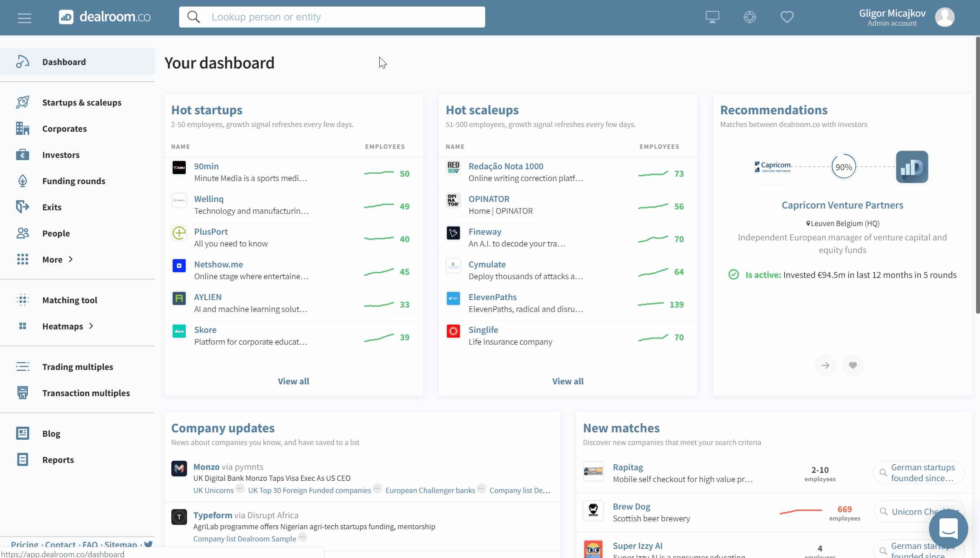Click the Dashboard gauge icon
This screenshot has height=558, width=980.
tap(23, 62)
